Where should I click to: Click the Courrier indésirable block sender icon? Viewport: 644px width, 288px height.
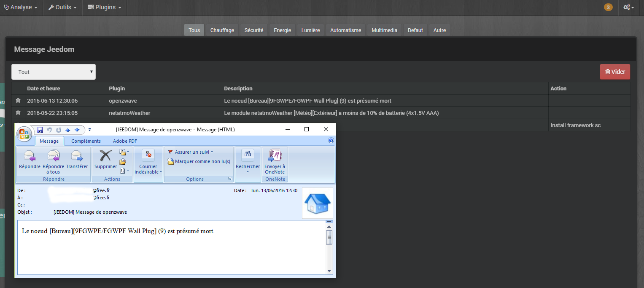(148, 155)
